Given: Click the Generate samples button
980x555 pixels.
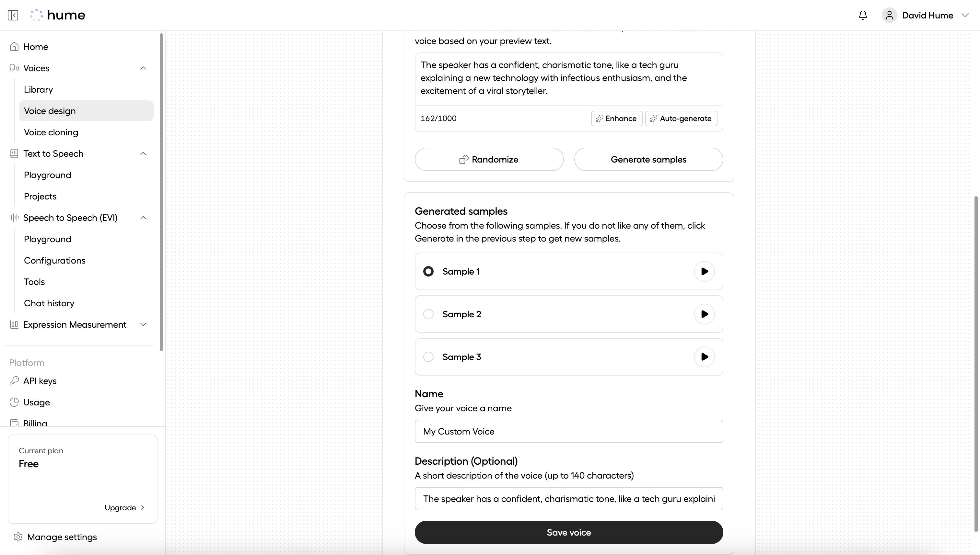Looking at the screenshot, I should tap(648, 159).
